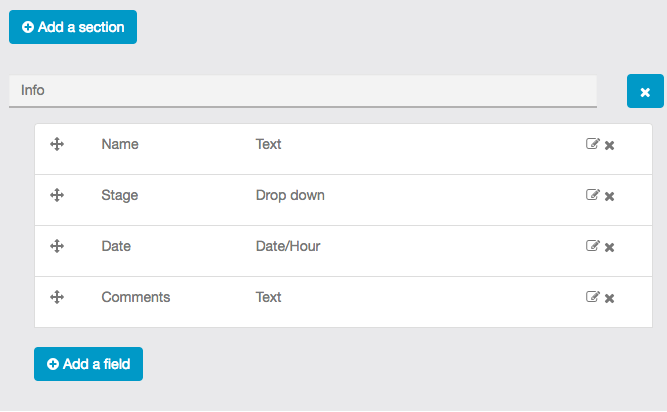Delete the Date field
Screen dimensions: 667x412
coord(610,247)
